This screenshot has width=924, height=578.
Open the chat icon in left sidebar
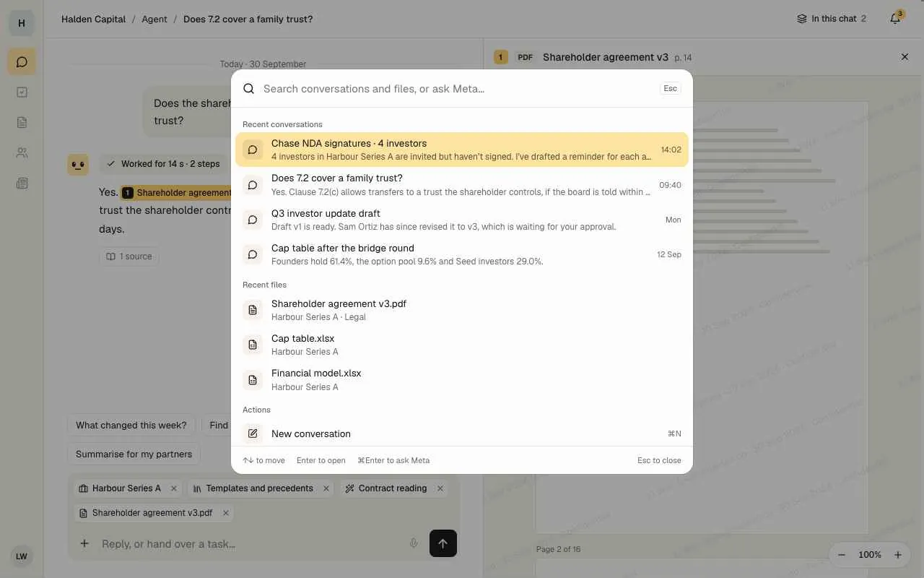pos(22,62)
